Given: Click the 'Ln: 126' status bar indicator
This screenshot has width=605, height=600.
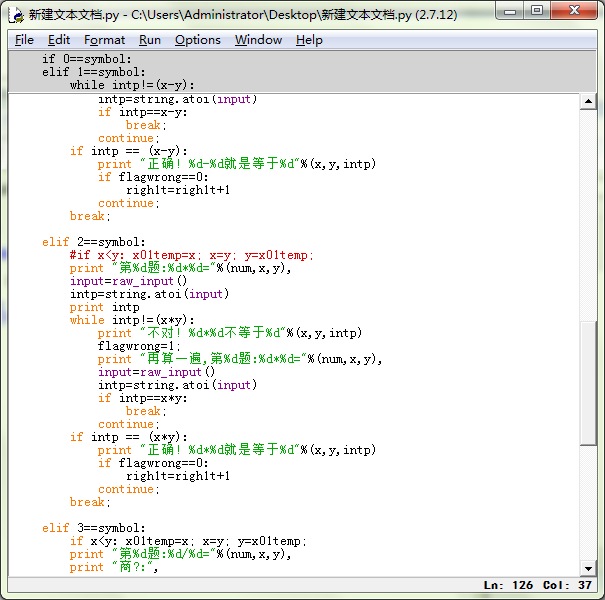Looking at the screenshot, I should 509,585.
